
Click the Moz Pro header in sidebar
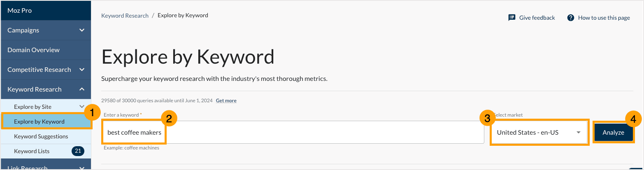click(x=19, y=11)
